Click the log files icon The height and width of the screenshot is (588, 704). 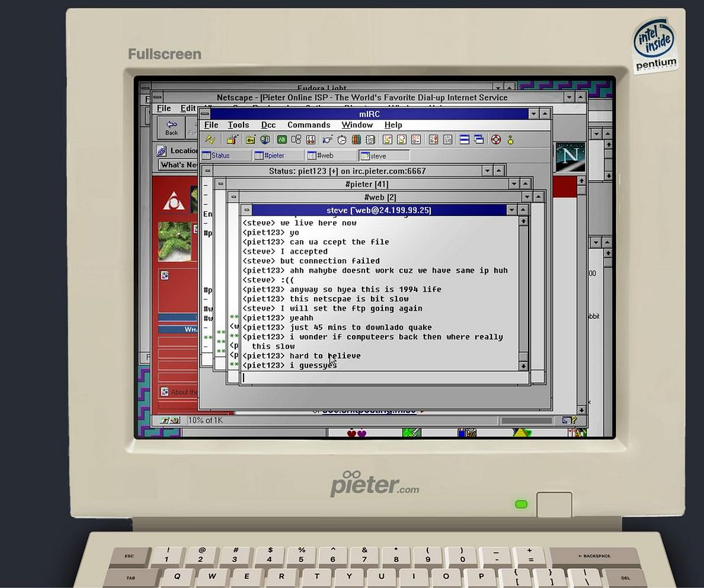coord(448,139)
